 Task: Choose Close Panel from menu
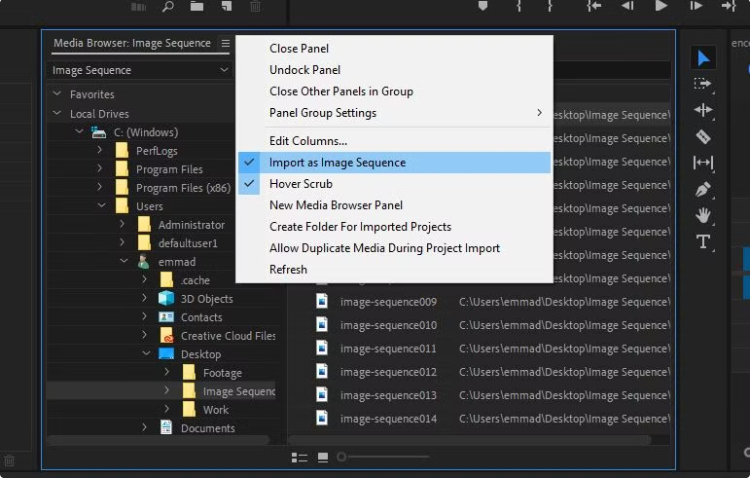(394, 49)
